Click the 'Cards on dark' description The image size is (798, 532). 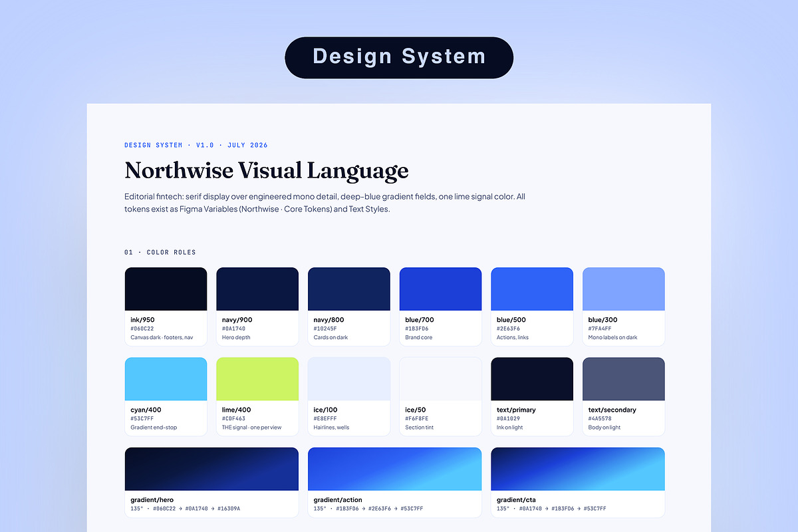331,337
